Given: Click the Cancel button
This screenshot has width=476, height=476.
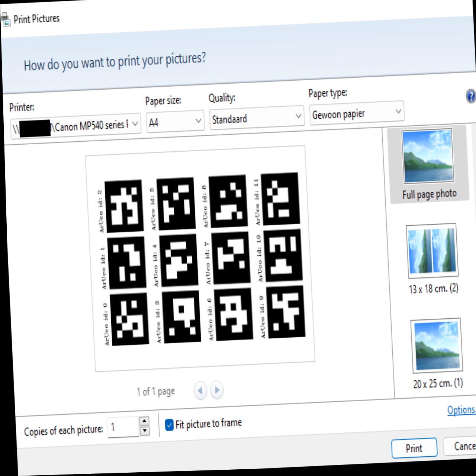Looking at the screenshot, I should [460, 446].
